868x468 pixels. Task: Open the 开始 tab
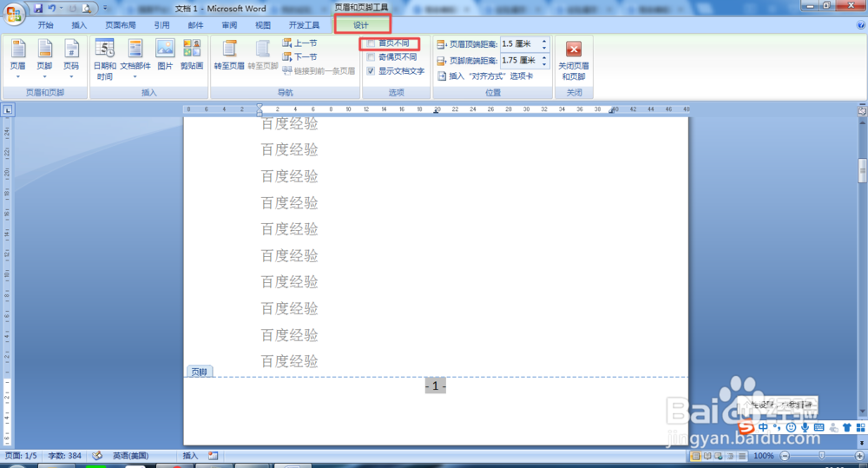(x=45, y=25)
